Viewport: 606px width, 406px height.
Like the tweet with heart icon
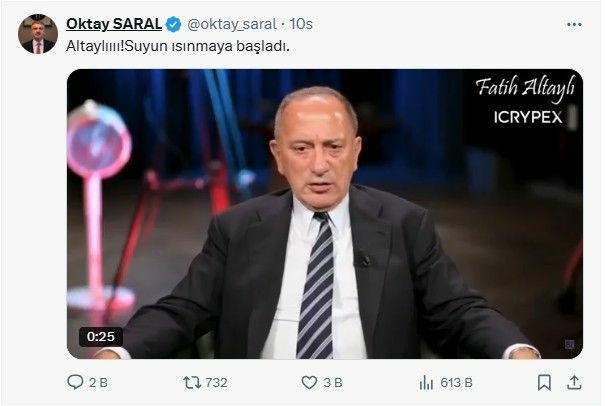(309, 382)
